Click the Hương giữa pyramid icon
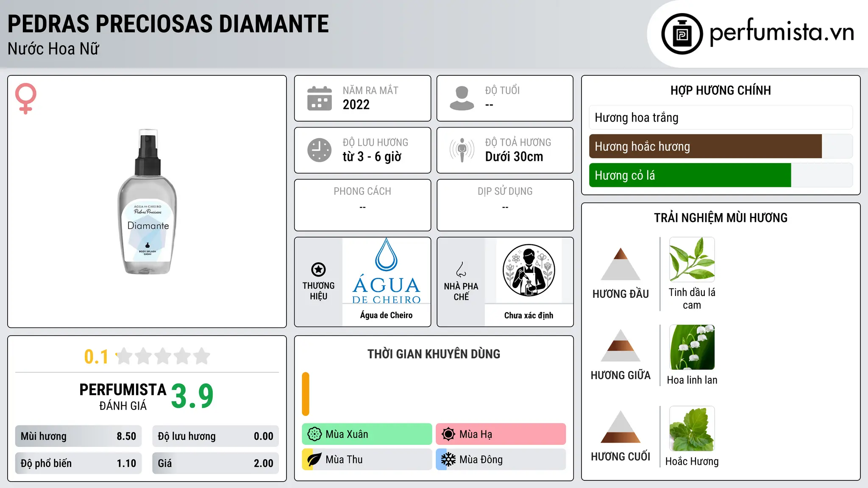 tap(620, 345)
